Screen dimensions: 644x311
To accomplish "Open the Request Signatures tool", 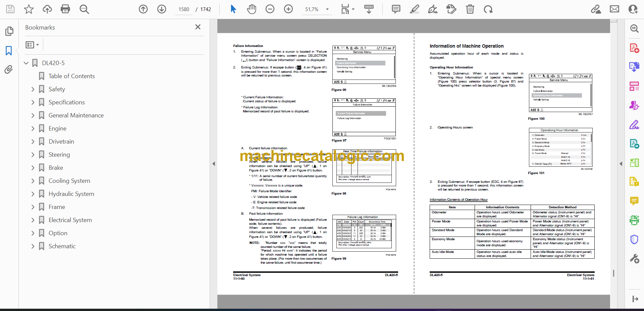I will [x=634, y=105].
